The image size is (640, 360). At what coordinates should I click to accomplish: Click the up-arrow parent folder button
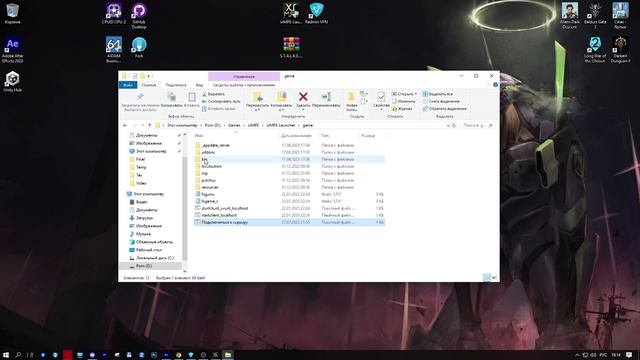coord(150,125)
